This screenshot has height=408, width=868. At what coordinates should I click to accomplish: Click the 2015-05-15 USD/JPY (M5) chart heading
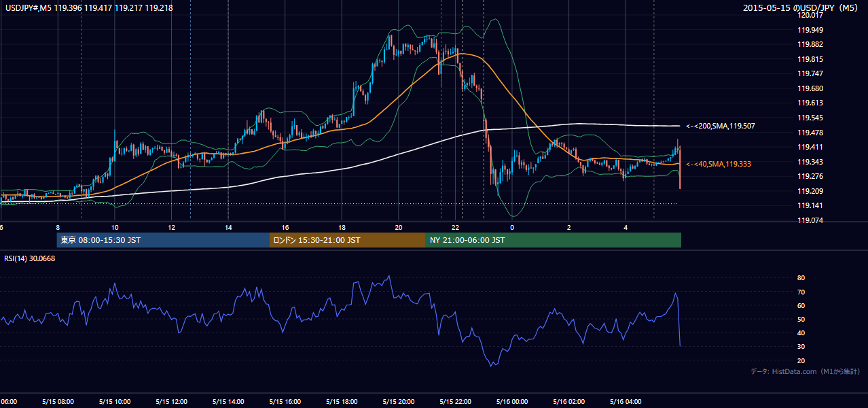(802, 8)
